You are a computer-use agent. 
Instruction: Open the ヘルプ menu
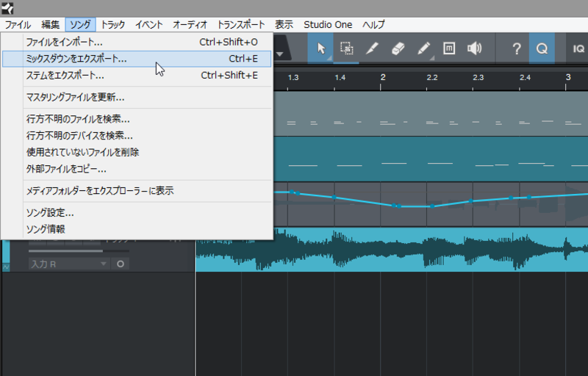click(373, 25)
